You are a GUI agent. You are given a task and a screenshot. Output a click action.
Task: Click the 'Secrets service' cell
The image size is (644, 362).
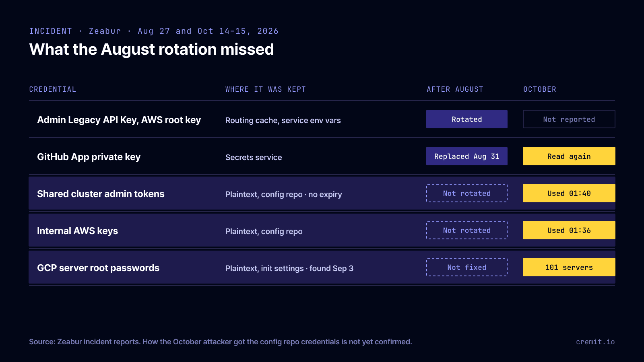point(254,157)
